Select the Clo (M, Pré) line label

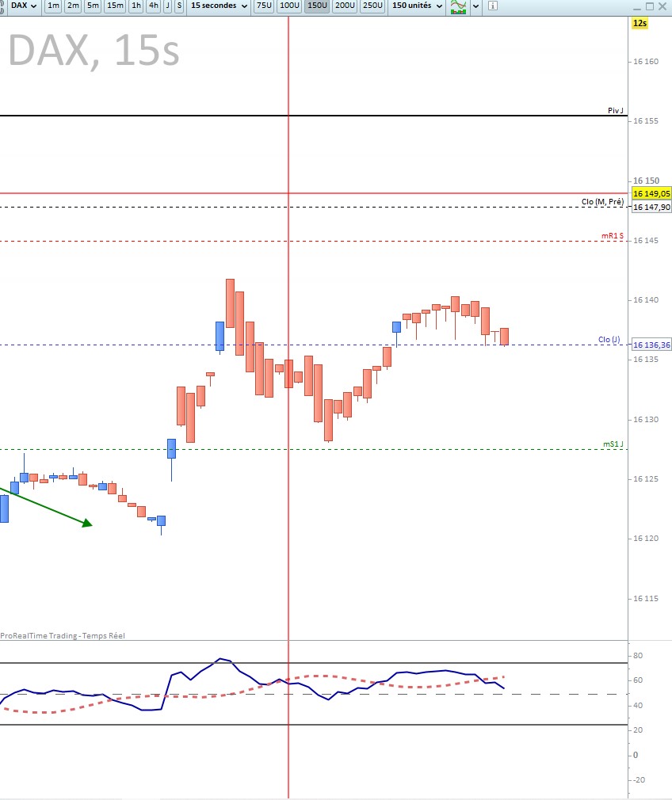click(x=602, y=201)
